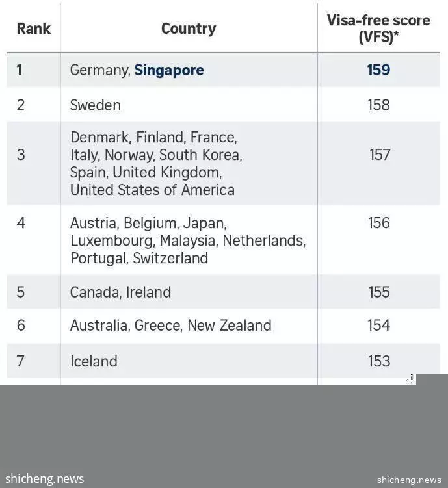Select Sweden in rank 2 row

(96, 105)
